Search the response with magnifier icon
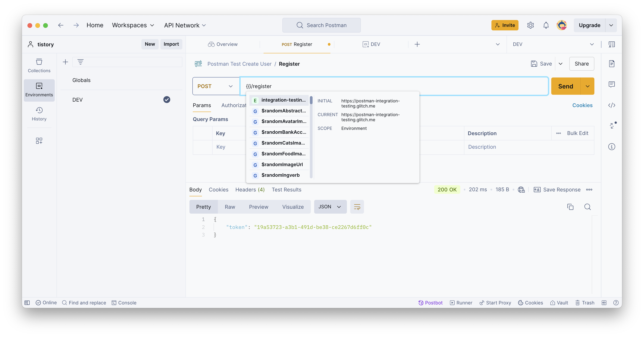This screenshot has height=337, width=644. [588, 207]
